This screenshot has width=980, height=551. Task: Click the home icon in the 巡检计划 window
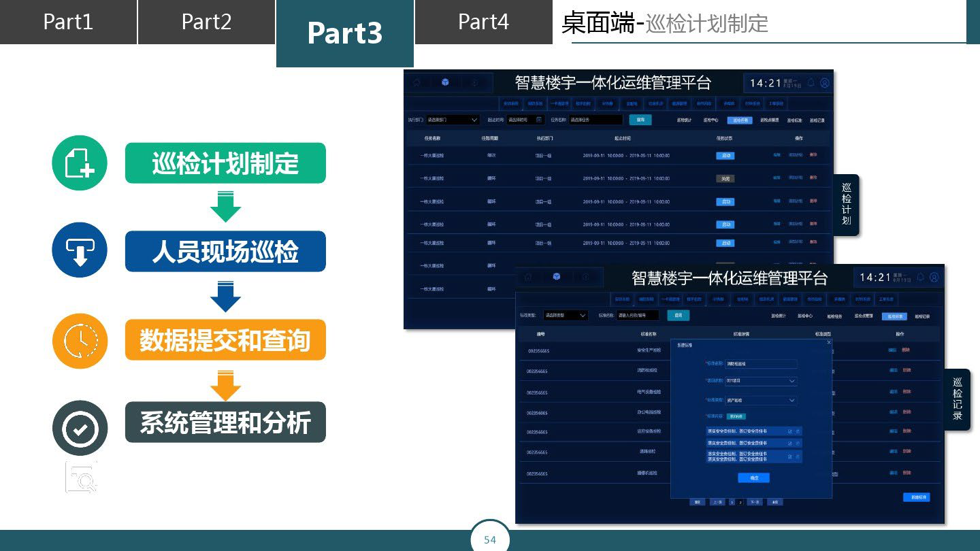coord(417,82)
